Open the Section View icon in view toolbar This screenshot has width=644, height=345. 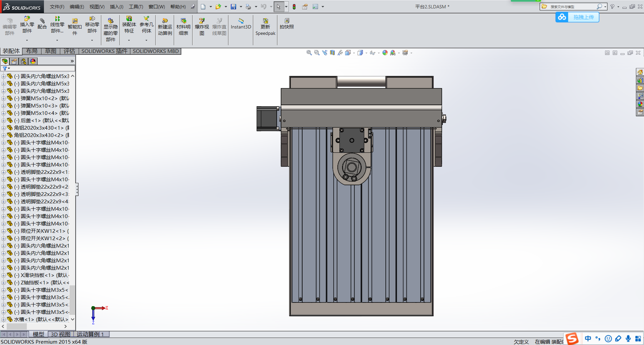coord(332,53)
